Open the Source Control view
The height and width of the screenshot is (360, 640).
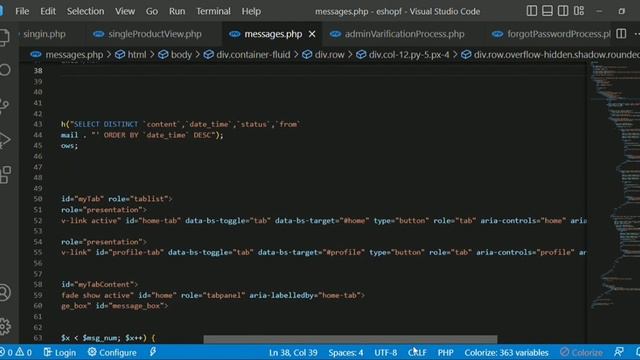click(5, 105)
